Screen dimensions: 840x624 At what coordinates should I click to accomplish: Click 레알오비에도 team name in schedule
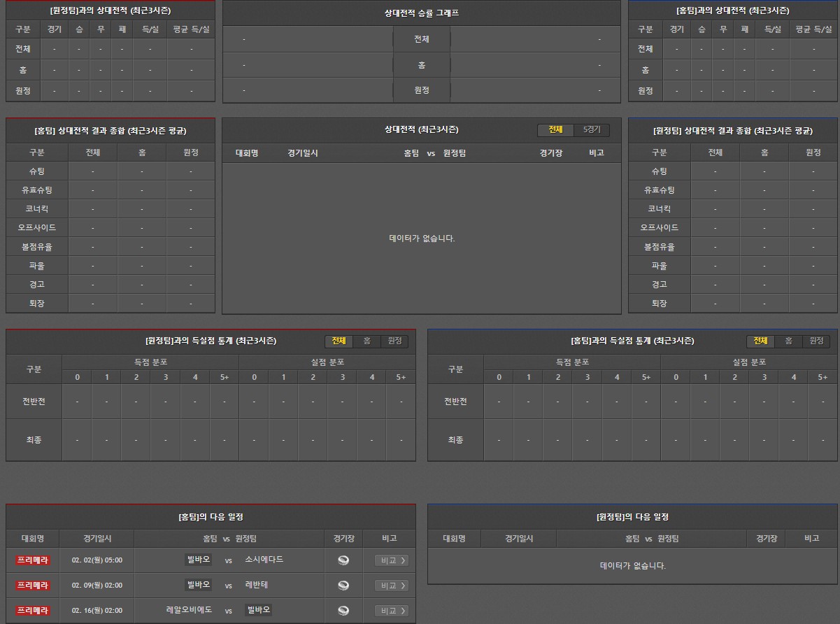click(189, 610)
